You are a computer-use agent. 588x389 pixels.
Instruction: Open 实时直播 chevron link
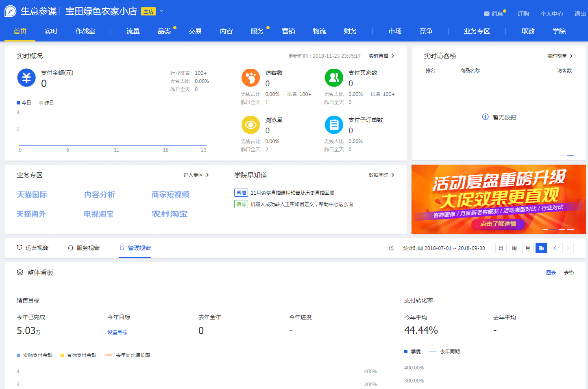(381, 56)
